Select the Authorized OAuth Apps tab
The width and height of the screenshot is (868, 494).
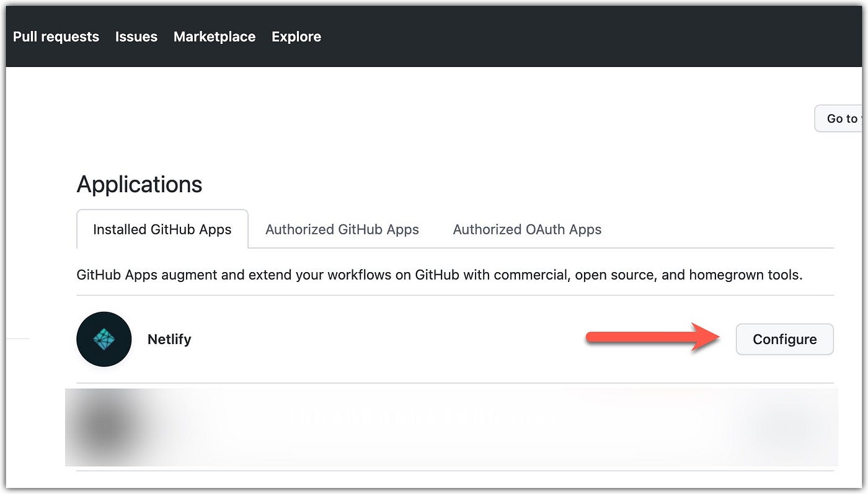click(527, 229)
